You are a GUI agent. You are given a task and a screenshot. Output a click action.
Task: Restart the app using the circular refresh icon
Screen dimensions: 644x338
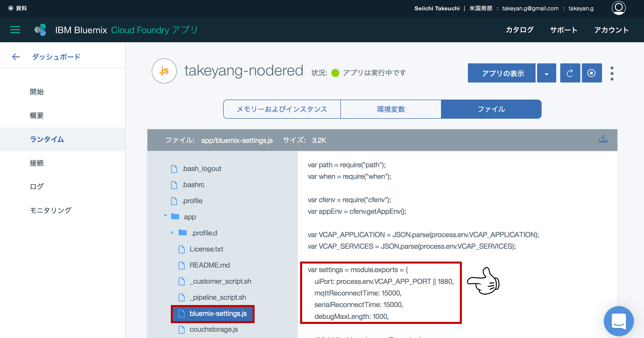point(570,73)
